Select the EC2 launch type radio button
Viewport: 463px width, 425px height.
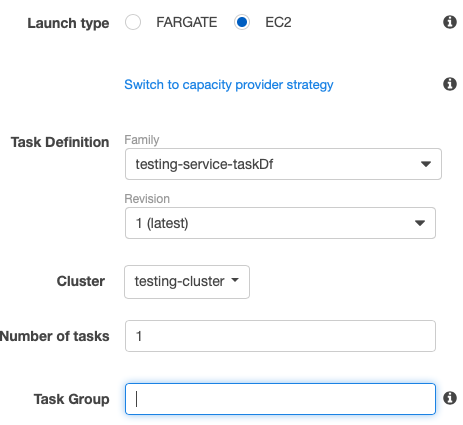point(242,22)
